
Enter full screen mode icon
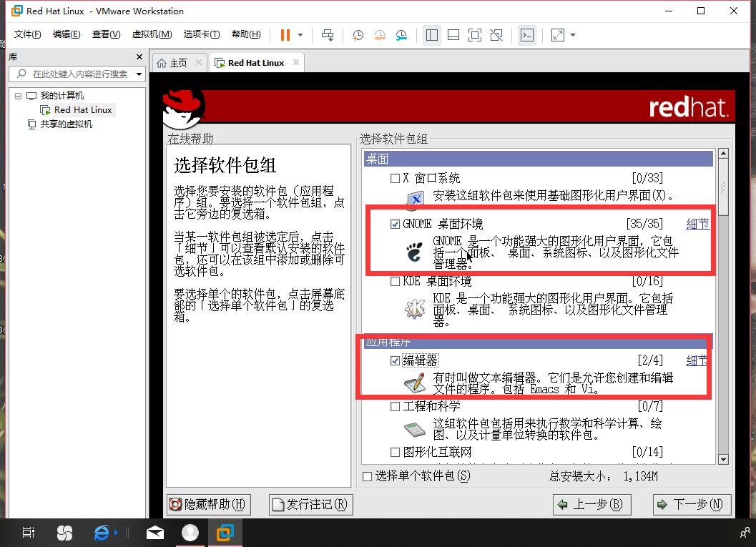coord(475,35)
